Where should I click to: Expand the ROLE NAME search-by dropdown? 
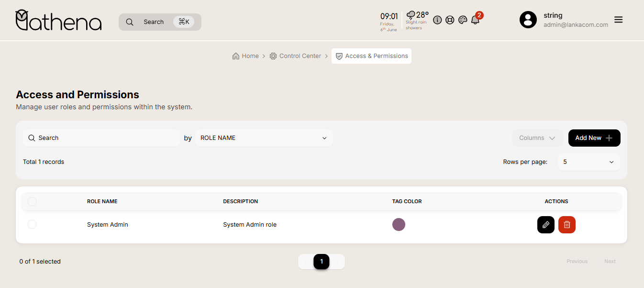[x=264, y=138]
